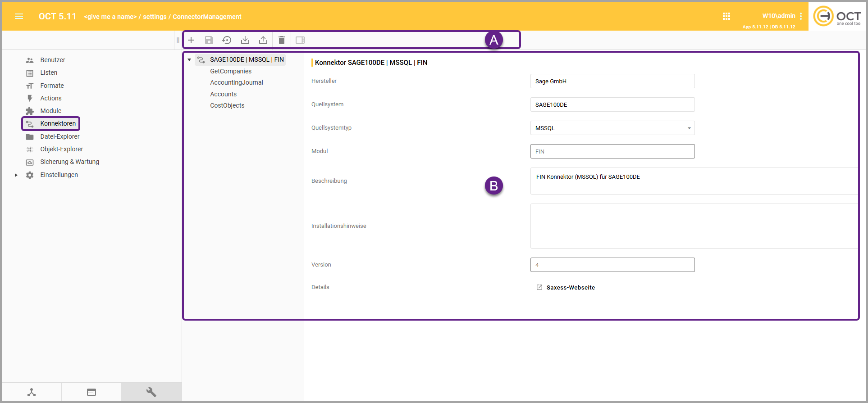The image size is (868, 403).
Task: Open the Quellsystemtyp MSSQL dropdown
Action: point(612,128)
